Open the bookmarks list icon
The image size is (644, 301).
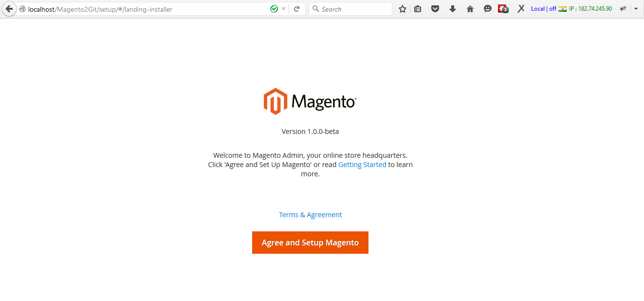click(418, 9)
